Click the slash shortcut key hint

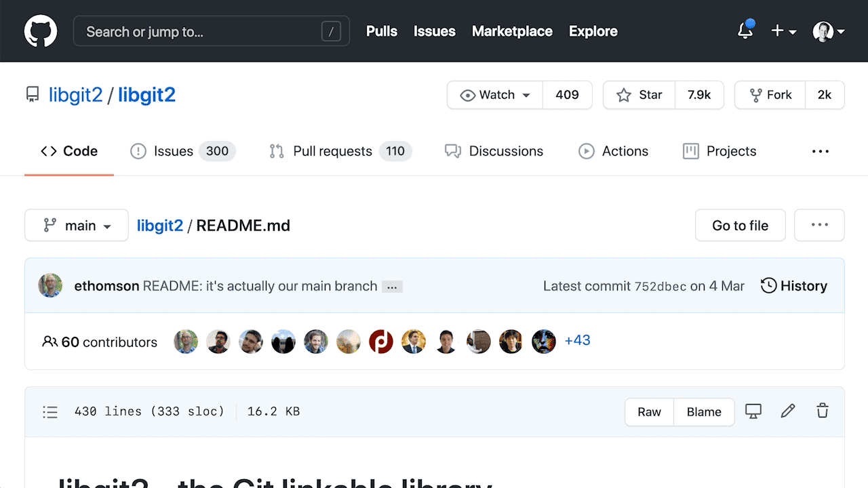click(x=331, y=31)
